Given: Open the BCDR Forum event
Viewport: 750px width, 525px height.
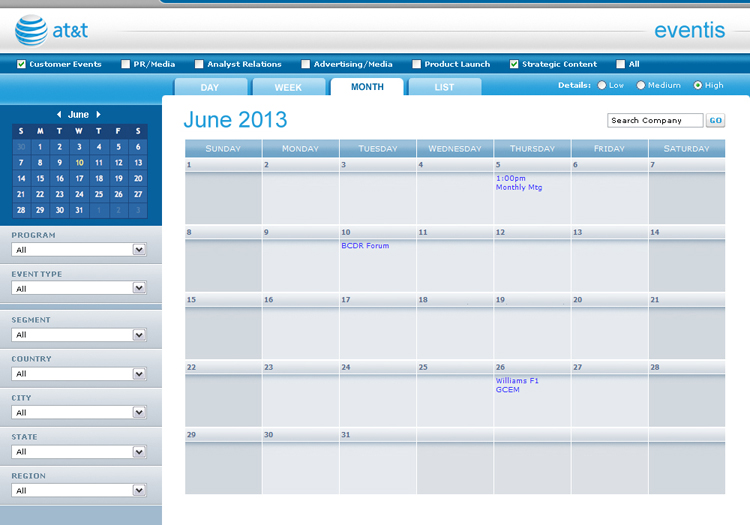Looking at the screenshot, I should (365, 246).
